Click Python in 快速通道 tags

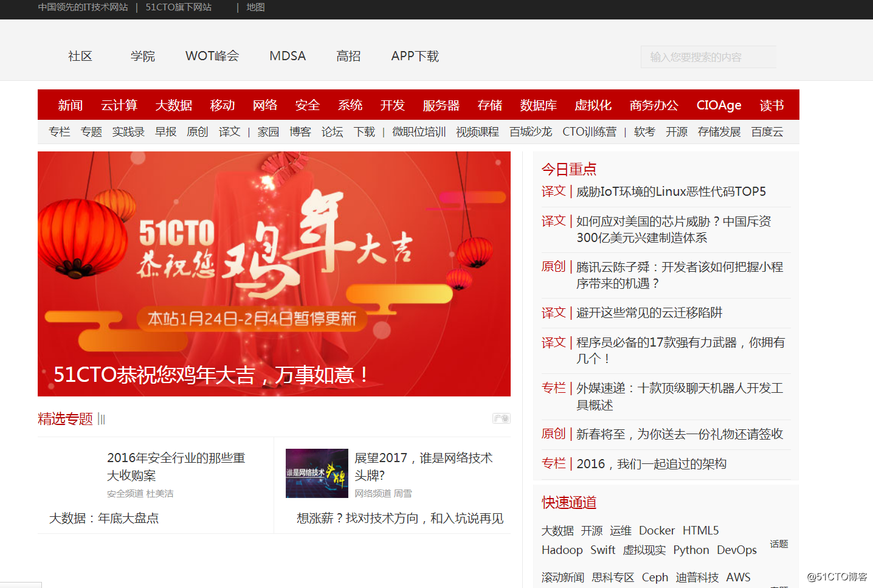coord(691,550)
